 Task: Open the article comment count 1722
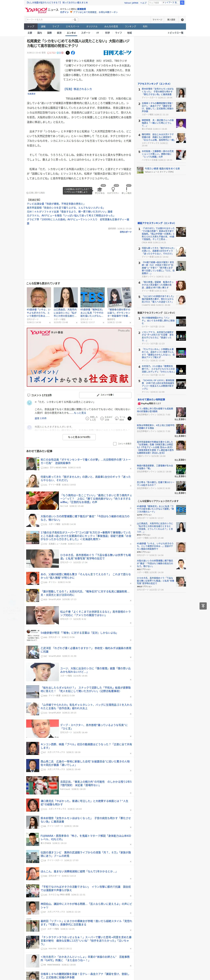click(x=52, y=53)
